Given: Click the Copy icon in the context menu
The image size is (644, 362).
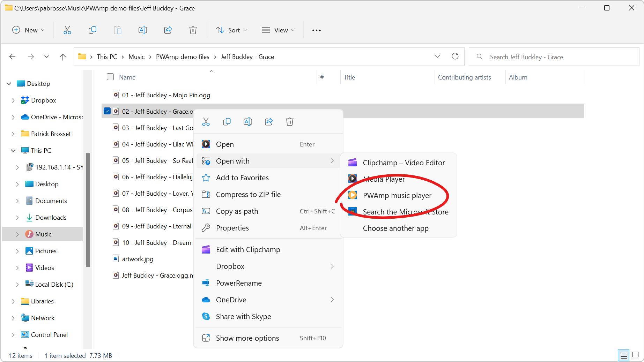Looking at the screenshot, I should click(227, 122).
